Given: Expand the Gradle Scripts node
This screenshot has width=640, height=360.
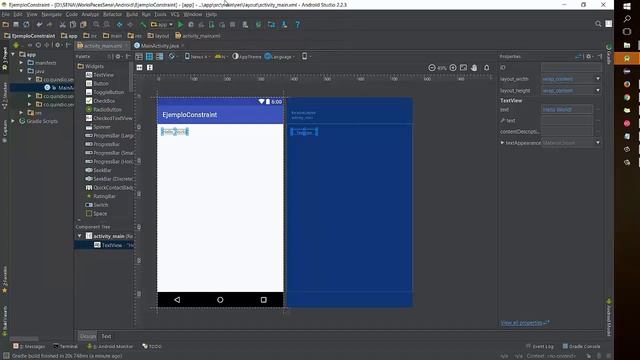Looking at the screenshot, I should (13, 121).
